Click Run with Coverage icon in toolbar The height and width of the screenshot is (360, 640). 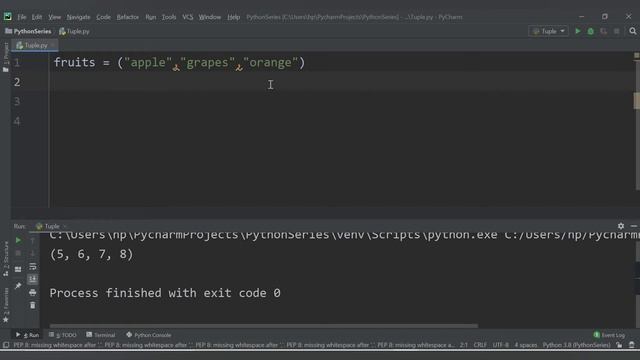coord(603,31)
